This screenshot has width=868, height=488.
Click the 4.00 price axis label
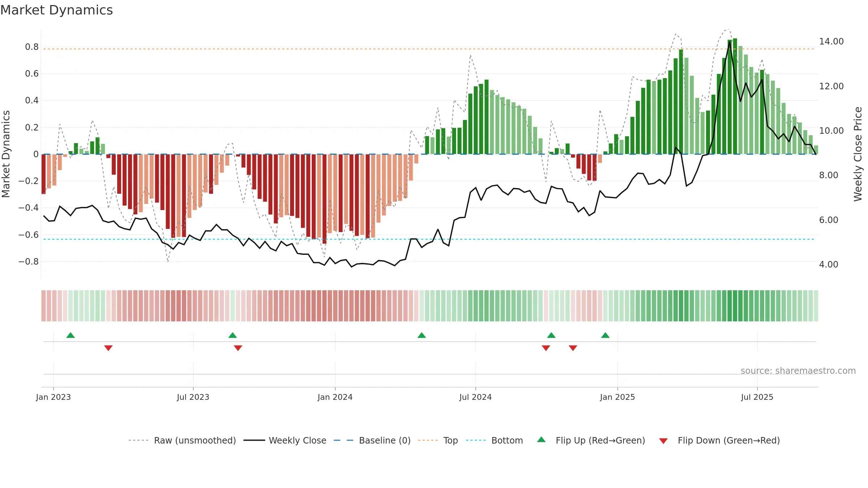coord(829,264)
